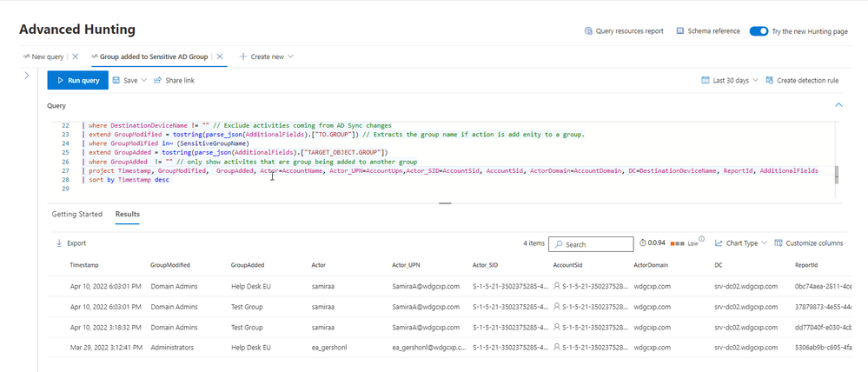Open the Chart Type dropdown
Image resolution: width=868 pixels, height=372 pixels.
[x=740, y=243]
